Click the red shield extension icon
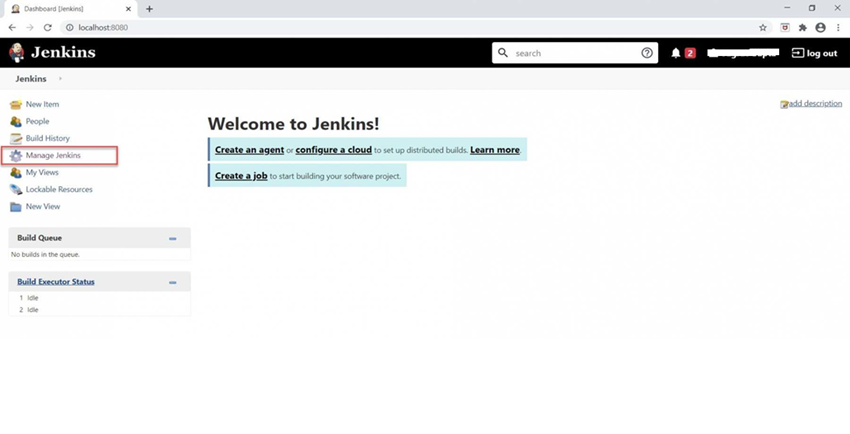850x434 pixels. pos(784,28)
